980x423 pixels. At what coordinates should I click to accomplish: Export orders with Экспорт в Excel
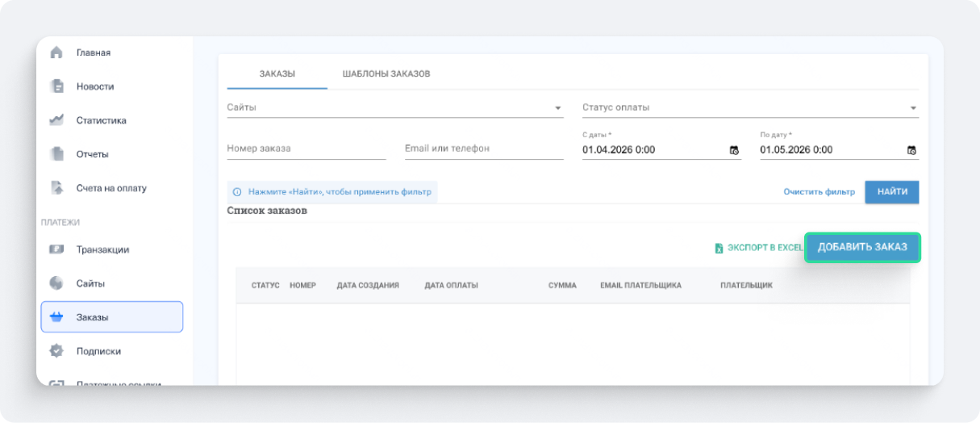pyautogui.click(x=758, y=248)
